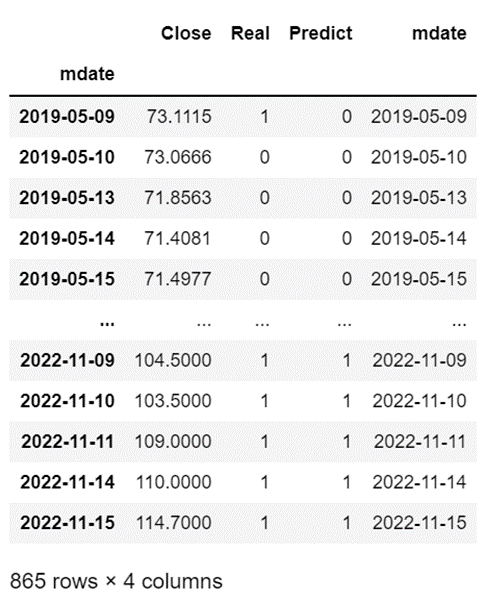Click the Real value in 2019-05-09 row
This screenshot has height=601, width=486.
(264, 117)
